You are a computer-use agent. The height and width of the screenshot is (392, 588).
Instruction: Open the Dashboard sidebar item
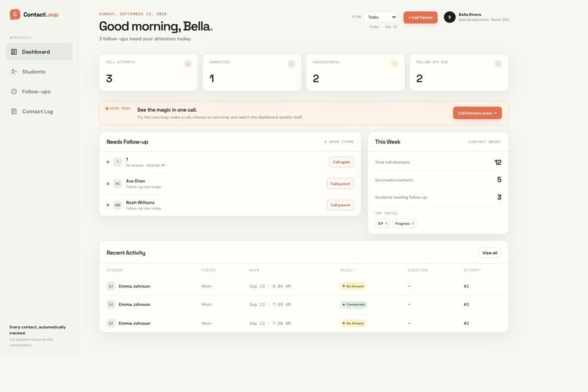click(x=39, y=52)
